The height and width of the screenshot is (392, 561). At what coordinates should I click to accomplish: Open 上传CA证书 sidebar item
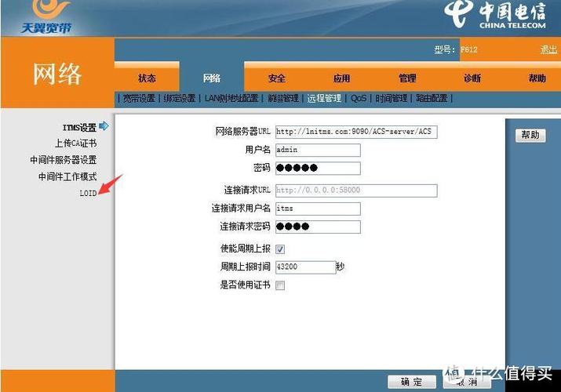(75, 143)
